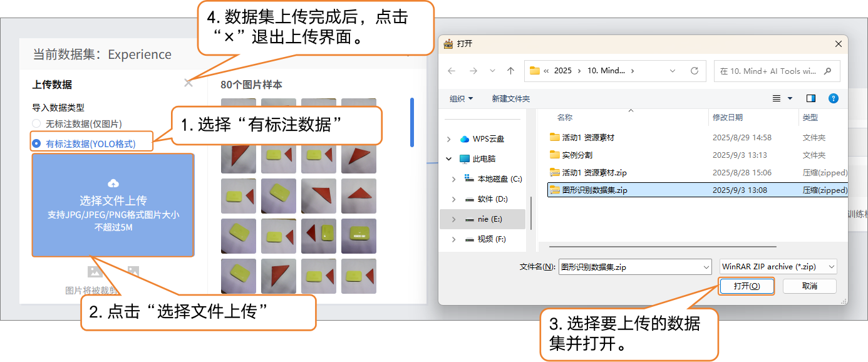Expand the WPS云盘 tree node
The width and height of the screenshot is (868, 362).
click(448, 139)
